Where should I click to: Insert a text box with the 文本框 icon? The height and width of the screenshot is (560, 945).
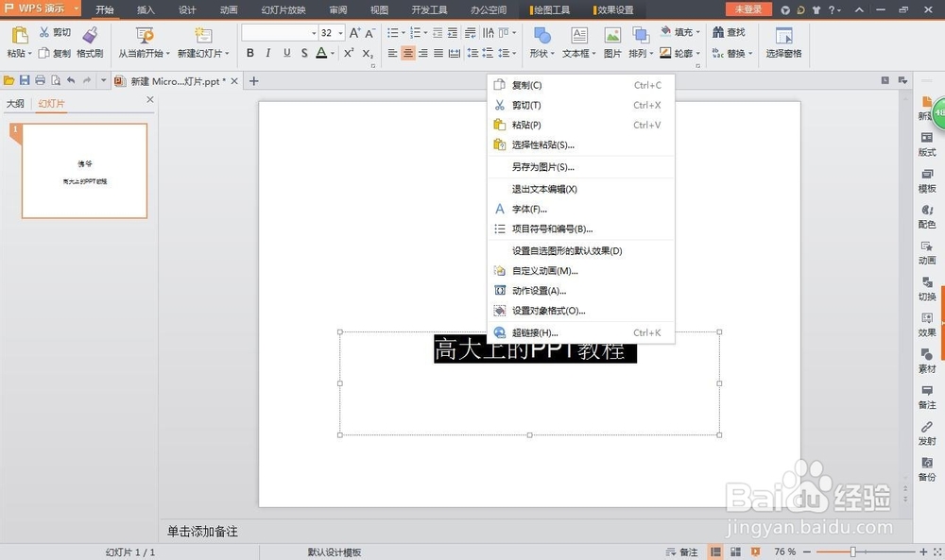(x=577, y=44)
